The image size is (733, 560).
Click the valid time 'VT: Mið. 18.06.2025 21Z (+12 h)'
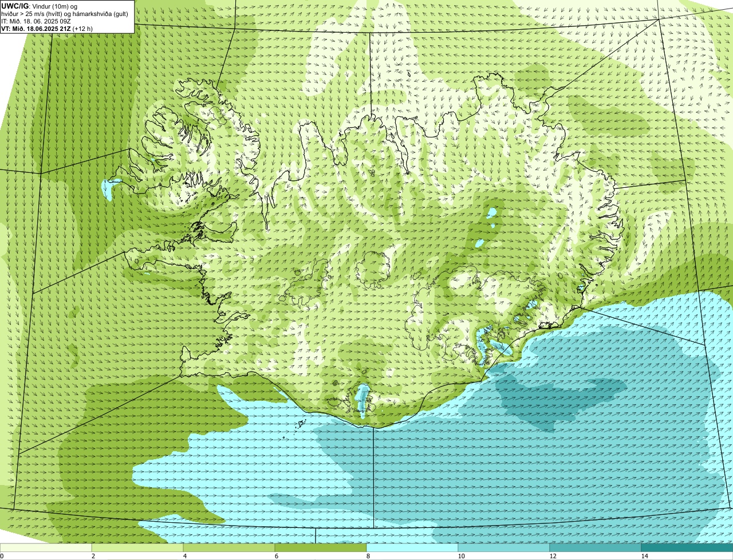(47, 28)
